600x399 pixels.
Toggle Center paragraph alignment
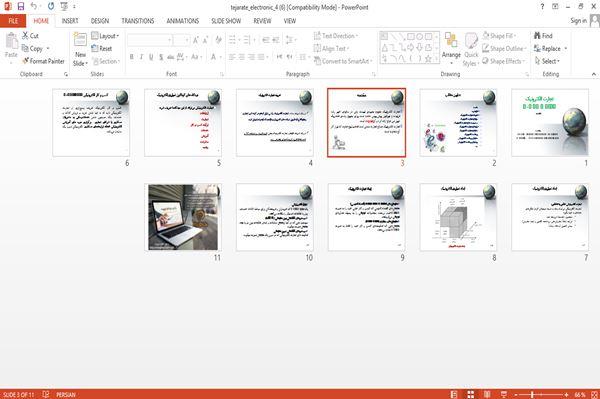coord(242,57)
